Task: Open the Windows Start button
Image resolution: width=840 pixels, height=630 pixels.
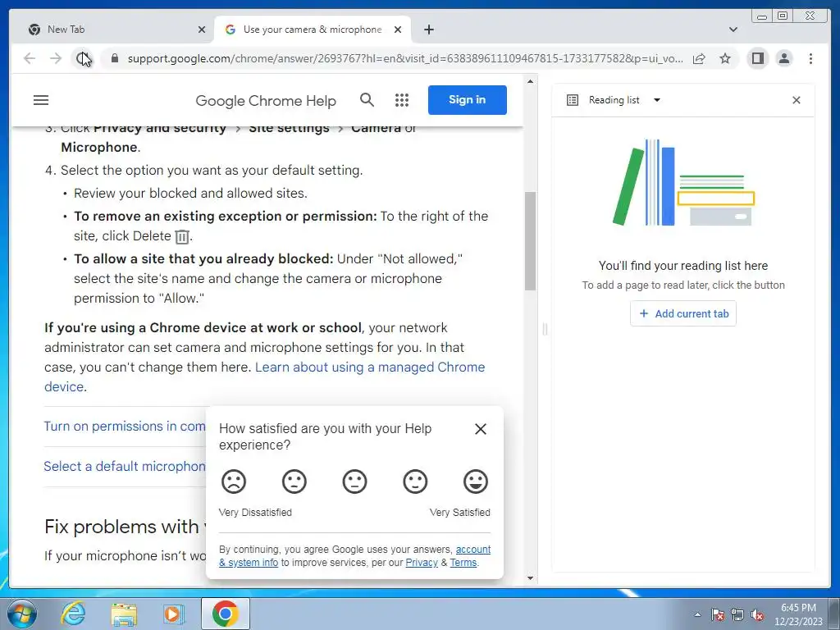Action: click(x=22, y=614)
